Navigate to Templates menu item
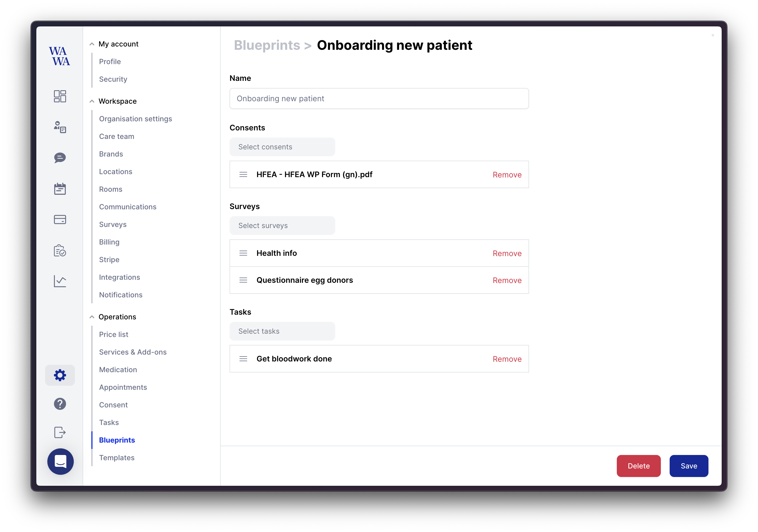This screenshot has height=532, width=758. tap(116, 458)
